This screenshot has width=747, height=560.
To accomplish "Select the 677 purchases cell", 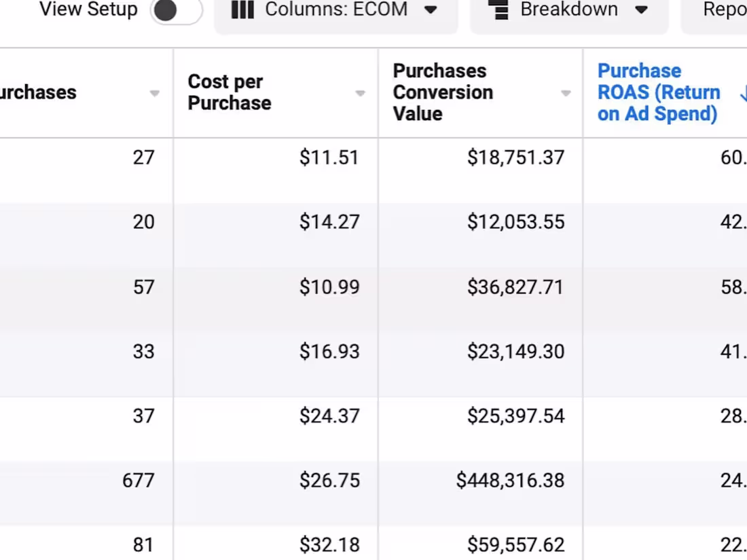I will click(138, 481).
